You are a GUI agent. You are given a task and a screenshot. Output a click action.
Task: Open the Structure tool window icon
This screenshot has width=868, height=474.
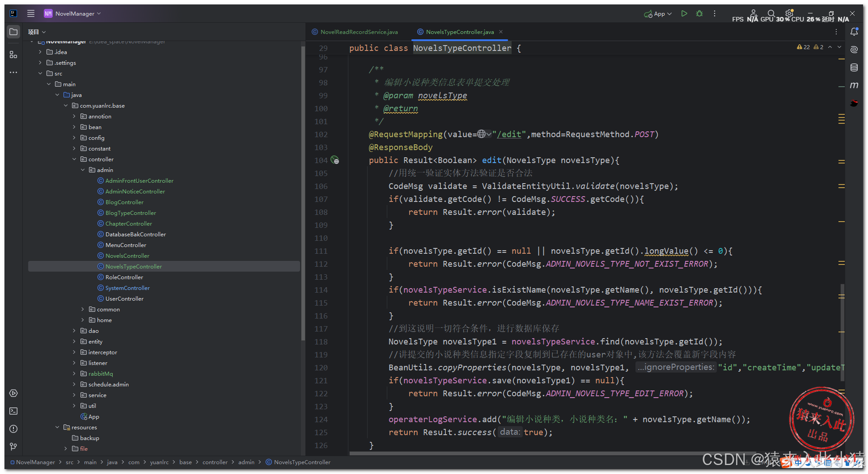coord(13,55)
